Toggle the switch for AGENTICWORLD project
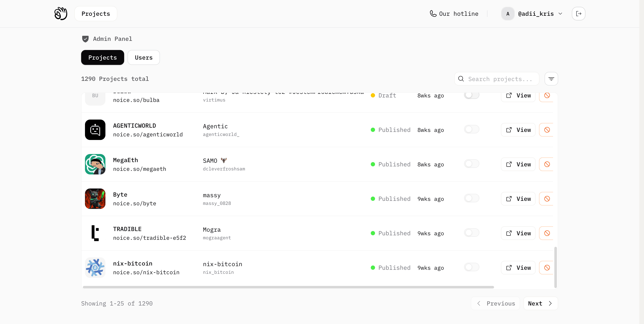Viewport: 644px width, 324px height. tap(471, 129)
